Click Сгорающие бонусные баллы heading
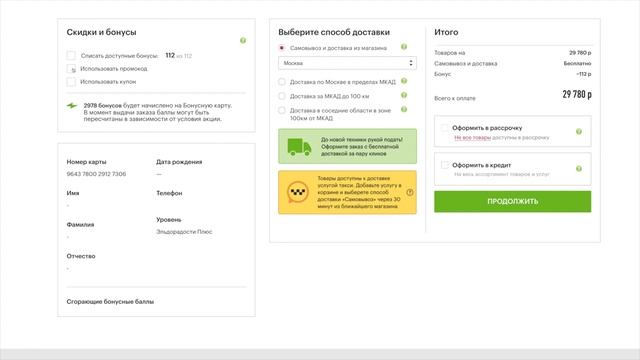The height and width of the screenshot is (360, 640). pyautogui.click(x=110, y=302)
